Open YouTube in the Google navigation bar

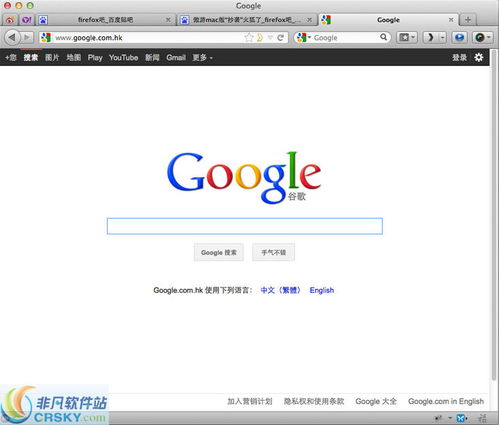123,58
